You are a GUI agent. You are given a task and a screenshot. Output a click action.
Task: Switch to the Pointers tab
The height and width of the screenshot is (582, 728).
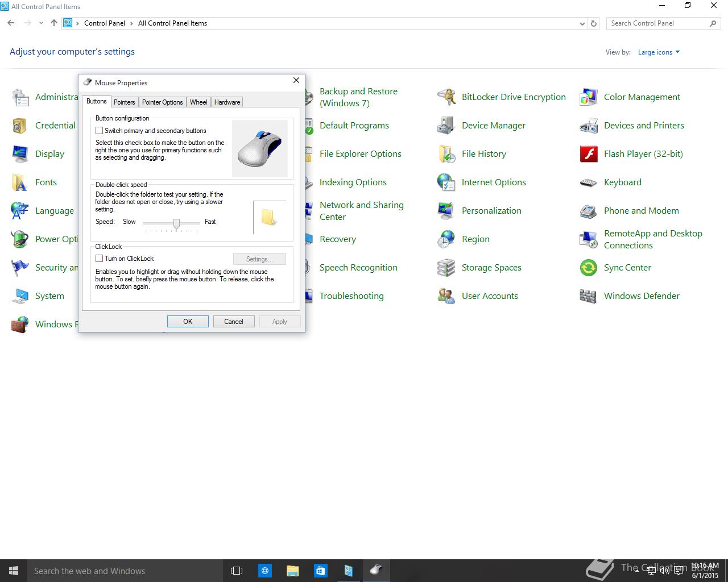point(124,102)
